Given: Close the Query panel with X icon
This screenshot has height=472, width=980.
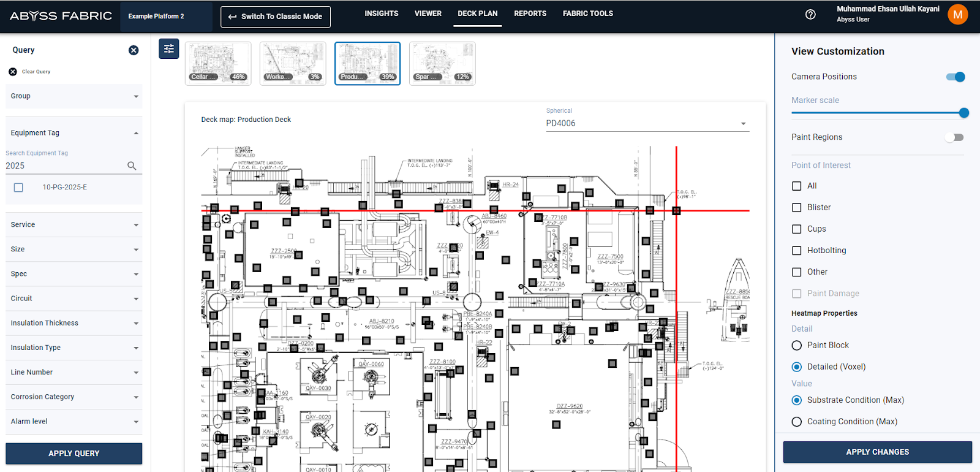Looking at the screenshot, I should tap(134, 50).
